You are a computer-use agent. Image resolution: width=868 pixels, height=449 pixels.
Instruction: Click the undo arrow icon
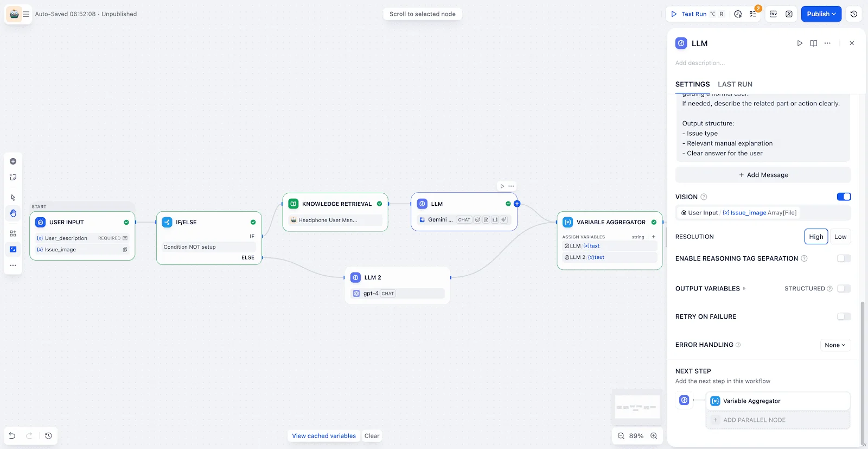[x=12, y=435]
